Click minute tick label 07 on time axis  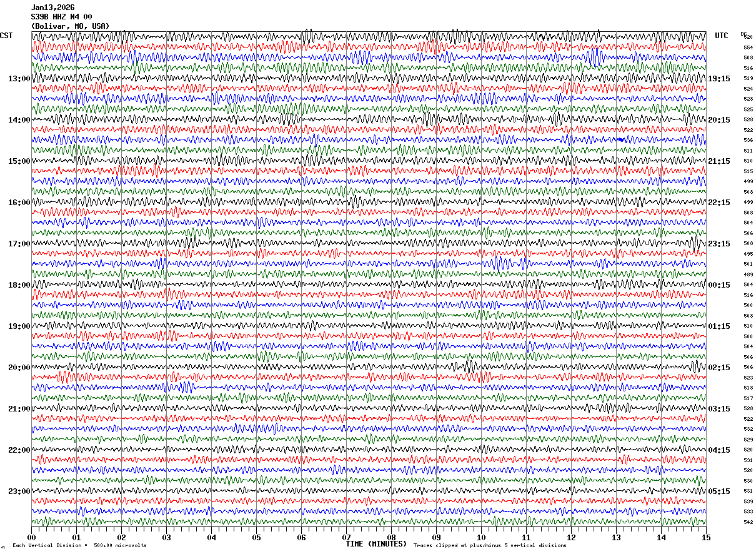(x=346, y=537)
